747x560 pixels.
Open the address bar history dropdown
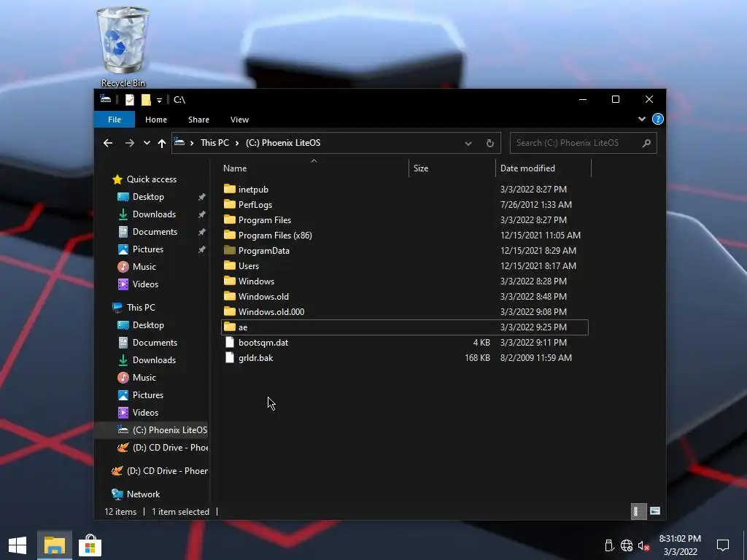tap(468, 144)
